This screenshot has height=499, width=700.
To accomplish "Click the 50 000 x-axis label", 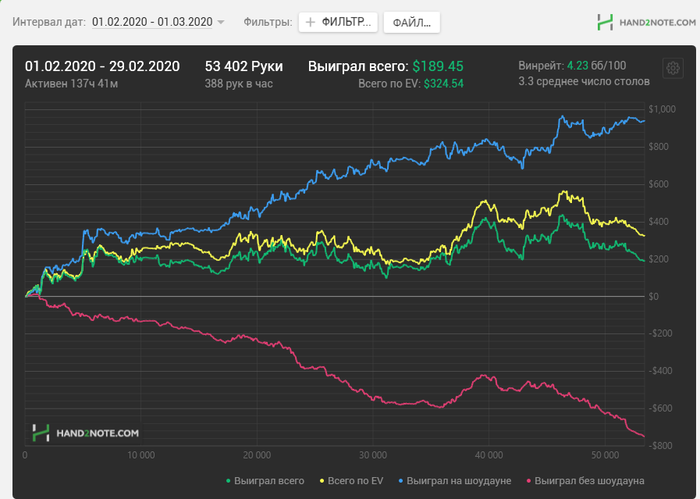I will click(x=605, y=455).
